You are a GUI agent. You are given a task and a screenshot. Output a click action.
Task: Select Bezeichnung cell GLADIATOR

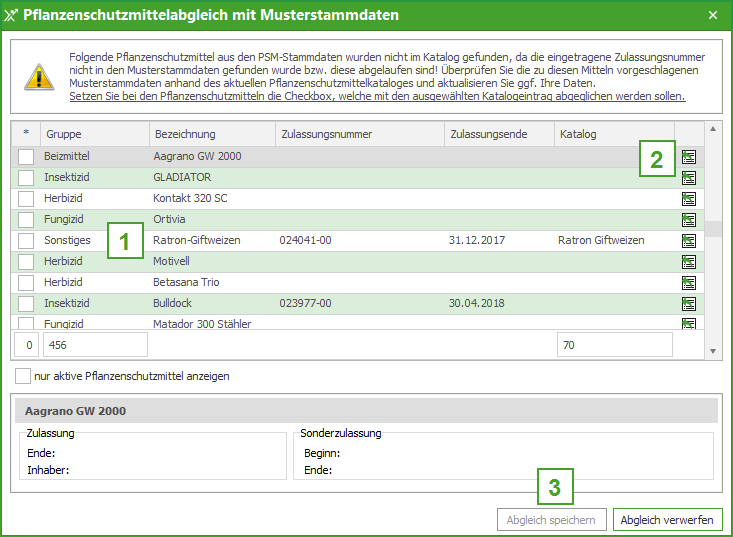pyautogui.click(x=182, y=177)
